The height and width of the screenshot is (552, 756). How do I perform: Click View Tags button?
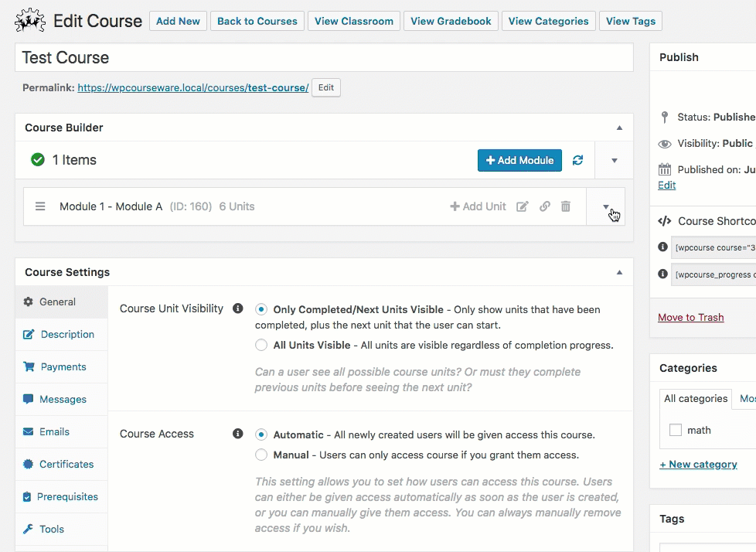(x=631, y=21)
